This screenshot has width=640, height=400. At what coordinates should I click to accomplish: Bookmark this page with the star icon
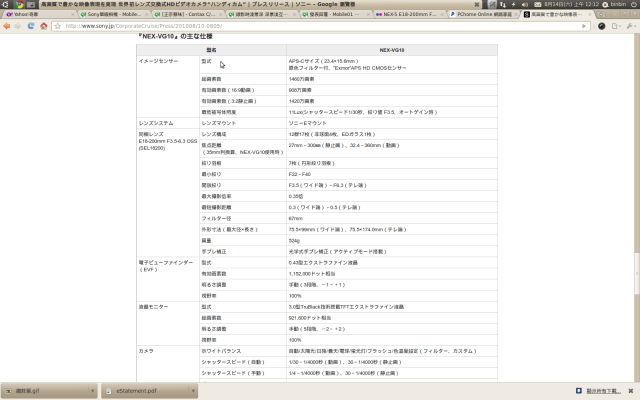pyautogui.click(x=58, y=26)
